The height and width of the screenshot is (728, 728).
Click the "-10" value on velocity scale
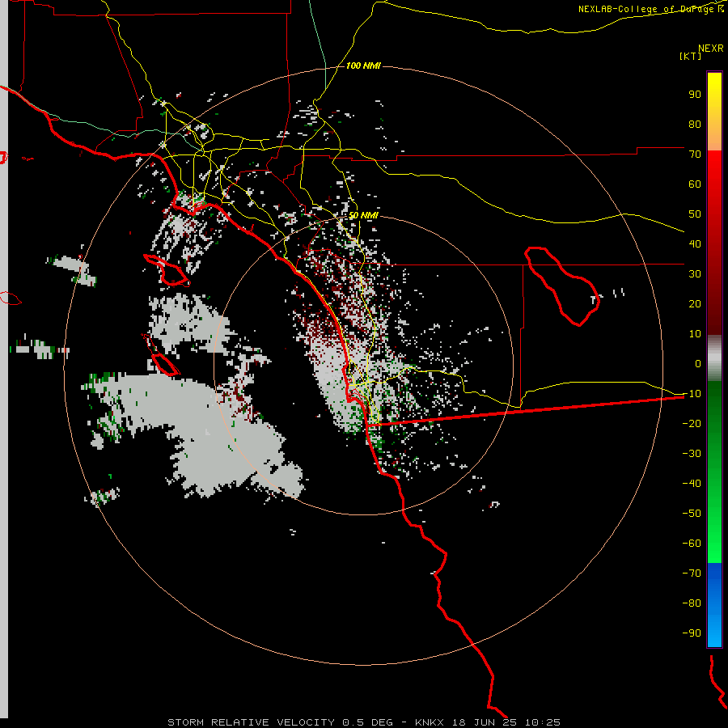click(x=692, y=394)
